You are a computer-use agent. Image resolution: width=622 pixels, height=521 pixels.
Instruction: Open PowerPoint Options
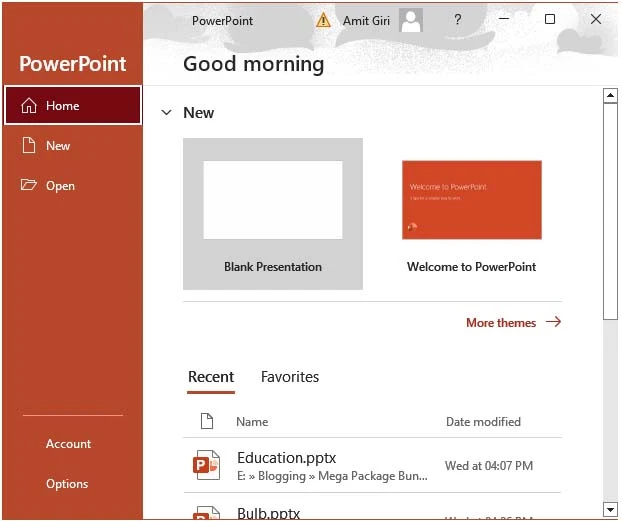(x=67, y=484)
